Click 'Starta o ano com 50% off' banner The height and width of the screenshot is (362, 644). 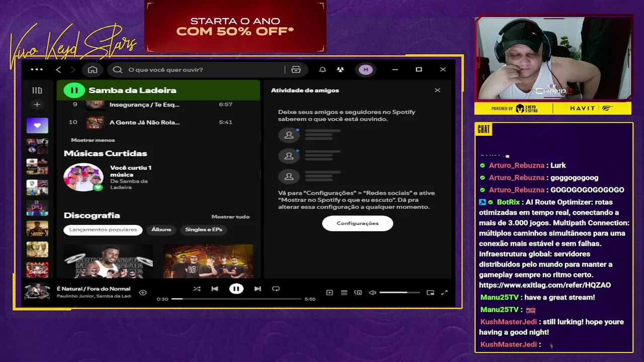tap(235, 27)
